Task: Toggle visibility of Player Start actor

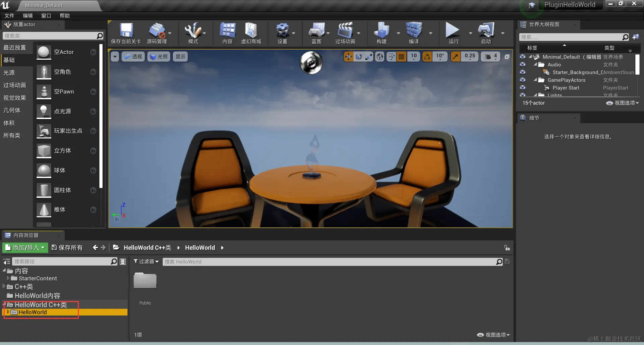Action: (x=523, y=88)
